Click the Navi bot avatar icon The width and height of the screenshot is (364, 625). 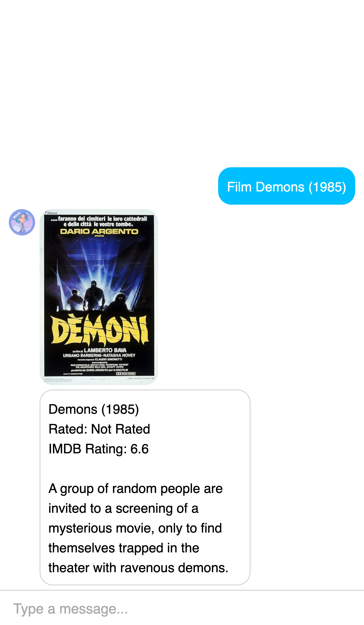[22, 222]
